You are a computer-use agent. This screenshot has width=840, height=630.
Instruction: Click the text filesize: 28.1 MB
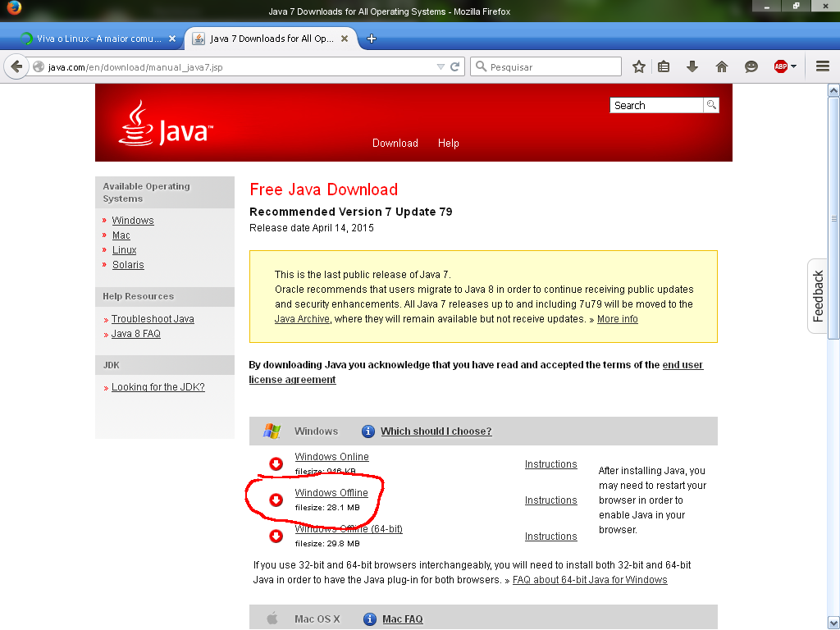point(327,507)
